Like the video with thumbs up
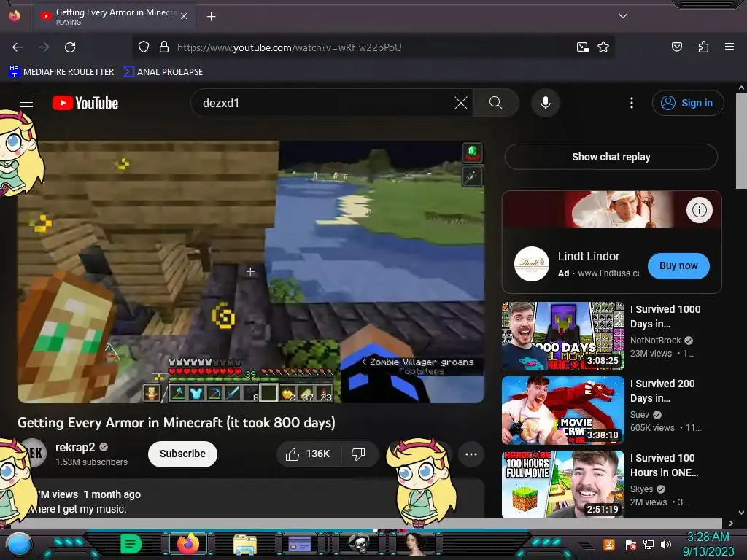Viewport: 747px width, 560px height. pyautogui.click(x=309, y=454)
